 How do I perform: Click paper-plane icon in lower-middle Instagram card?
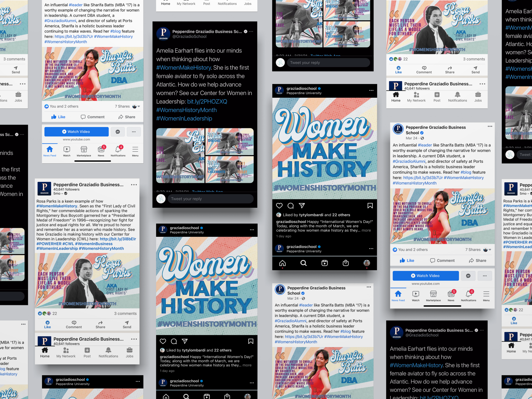pos(185,341)
